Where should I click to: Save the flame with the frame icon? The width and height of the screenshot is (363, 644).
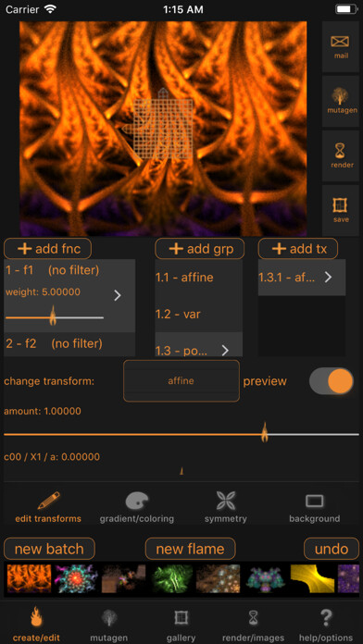click(x=340, y=205)
